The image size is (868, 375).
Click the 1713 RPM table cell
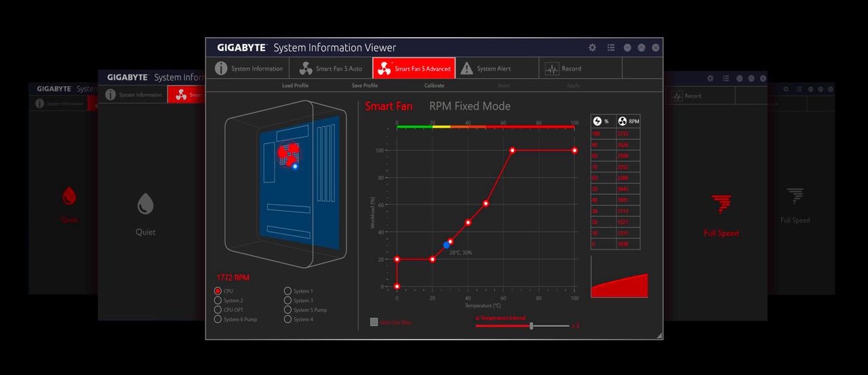pos(628,211)
